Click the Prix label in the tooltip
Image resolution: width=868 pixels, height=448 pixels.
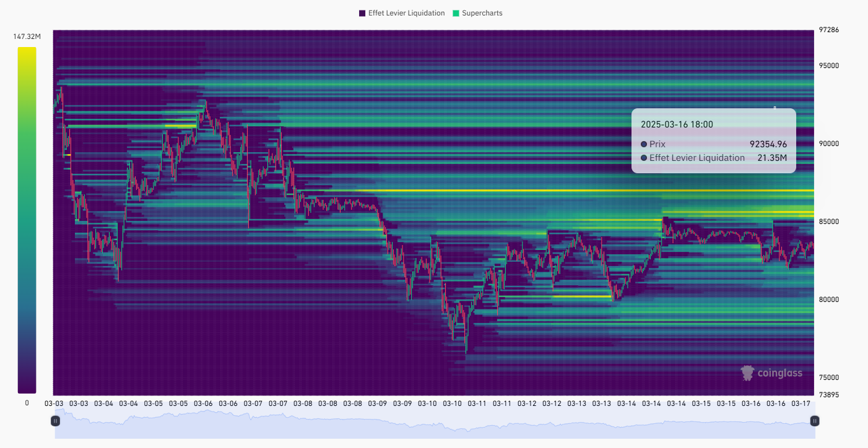658,144
